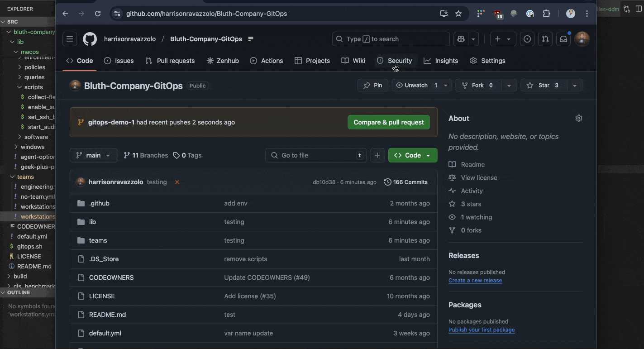Open the issues circle icon in header
644x349 pixels.
click(x=527, y=39)
